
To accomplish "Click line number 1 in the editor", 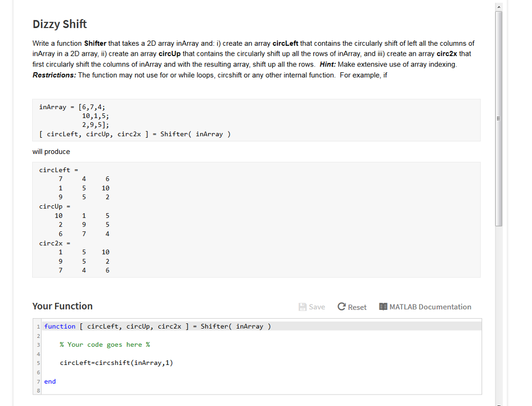I will pyautogui.click(x=38, y=326).
